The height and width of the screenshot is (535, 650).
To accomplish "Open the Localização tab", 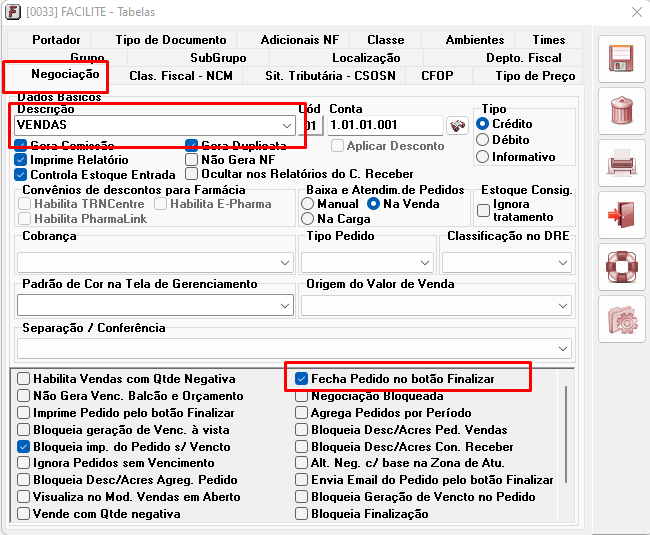I will [366, 58].
